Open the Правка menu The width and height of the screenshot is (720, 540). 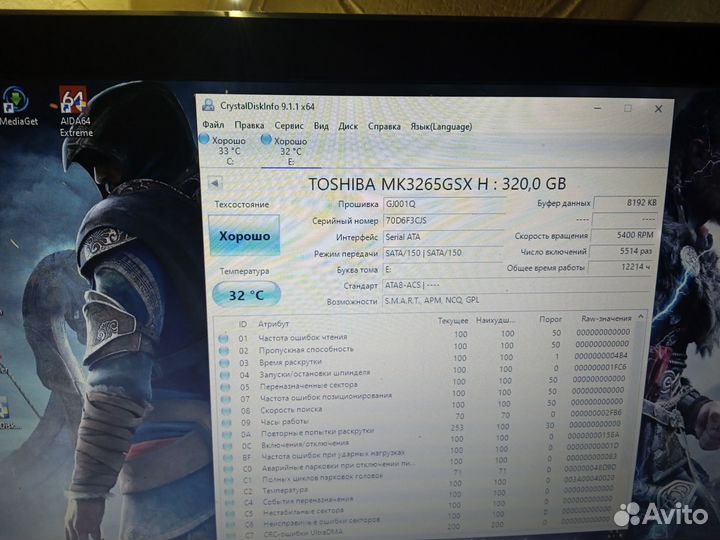pyautogui.click(x=249, y=125)
